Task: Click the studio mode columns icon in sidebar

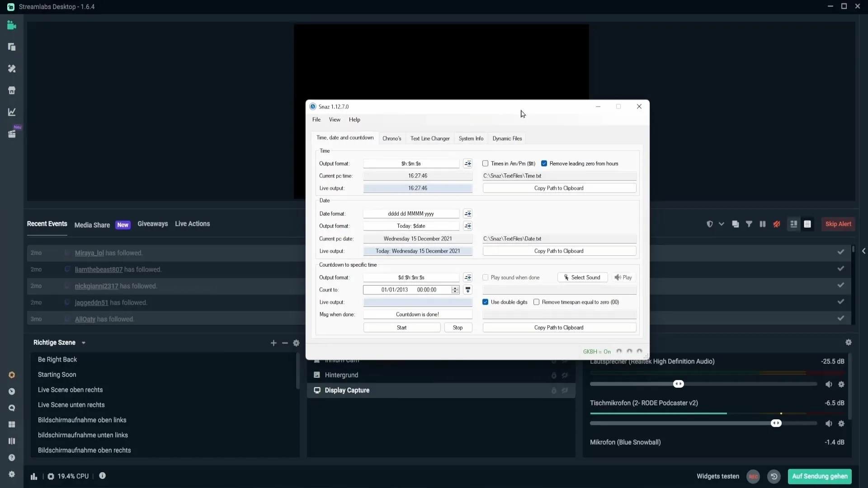Action: click(12, 441)
